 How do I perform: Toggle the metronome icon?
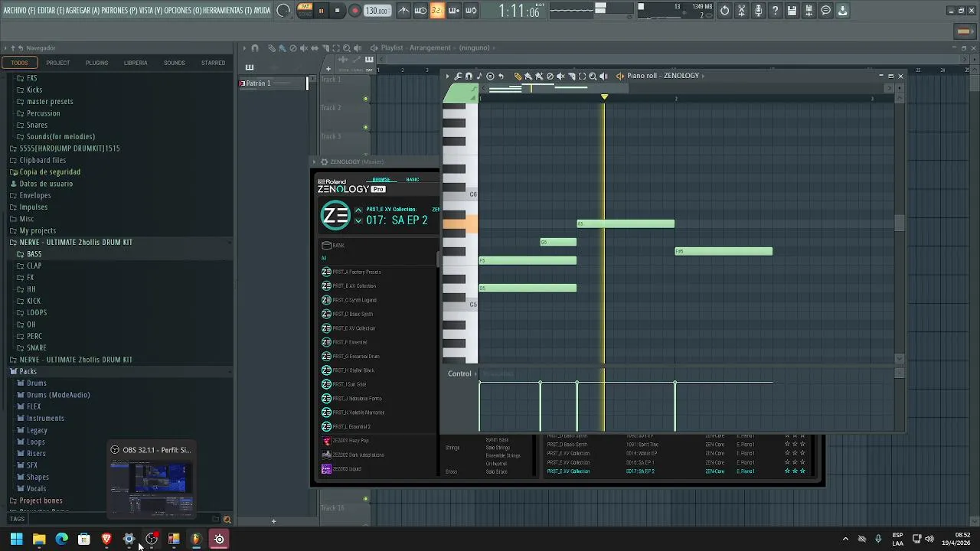[x=403, y=11]
